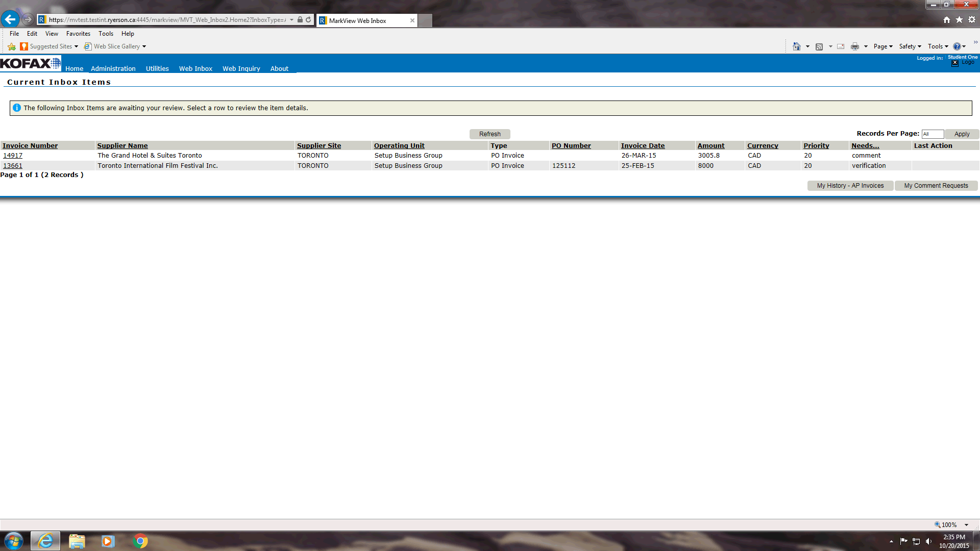Expand the Safety dropdown menu
This screenshot has width=980, height=551.
point(910,46)
